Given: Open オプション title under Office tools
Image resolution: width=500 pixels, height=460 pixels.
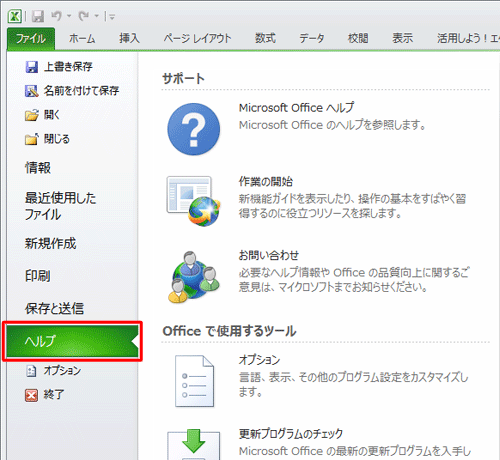Looking at the screenshot, I should point(259,360).
